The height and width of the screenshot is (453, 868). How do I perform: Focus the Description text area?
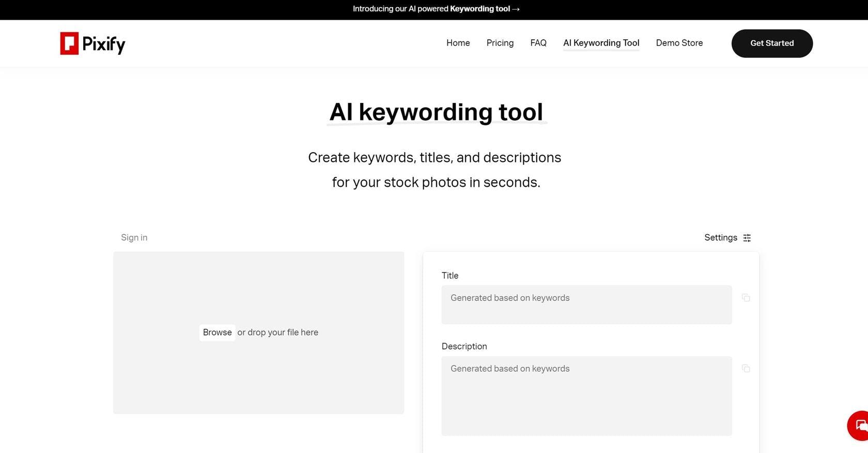tap(586, 396)
